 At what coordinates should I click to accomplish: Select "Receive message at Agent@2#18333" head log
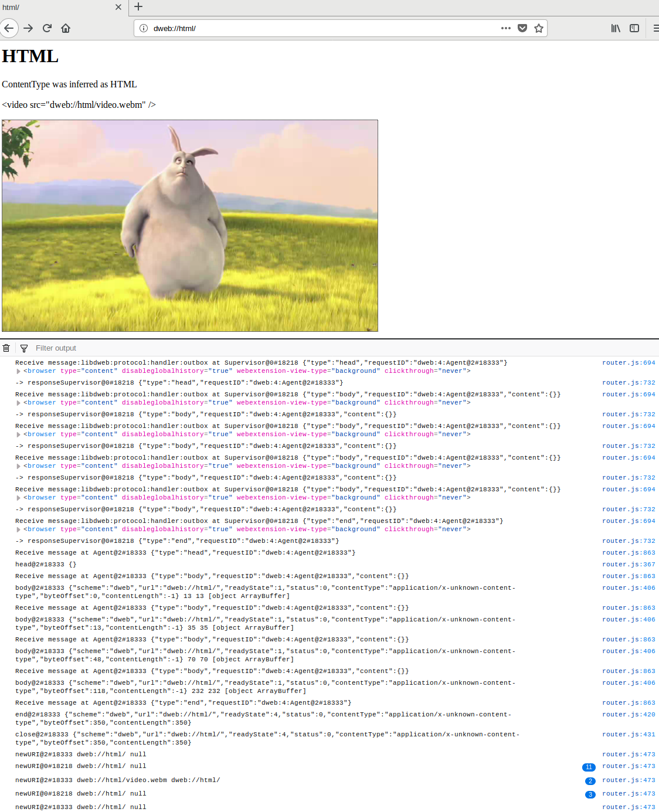(185, 553)
